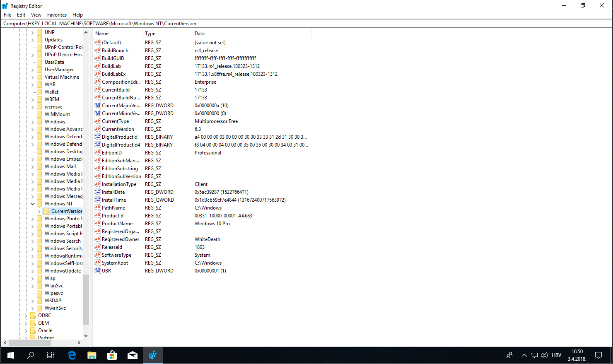
Task: Click the HRV input language indicator
Action: coord(556,355)
